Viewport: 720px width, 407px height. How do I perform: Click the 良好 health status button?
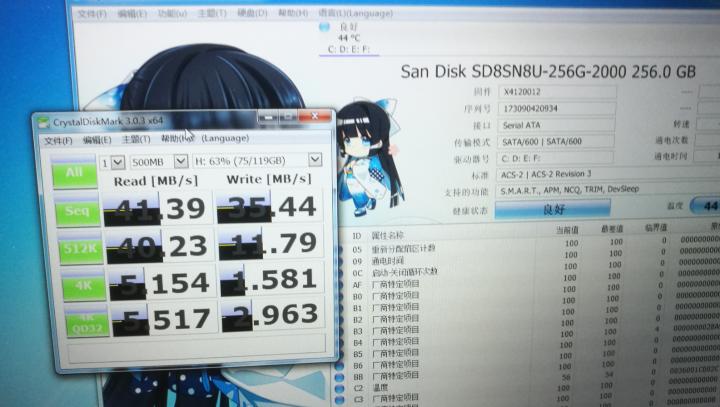[x=552, y=209]
